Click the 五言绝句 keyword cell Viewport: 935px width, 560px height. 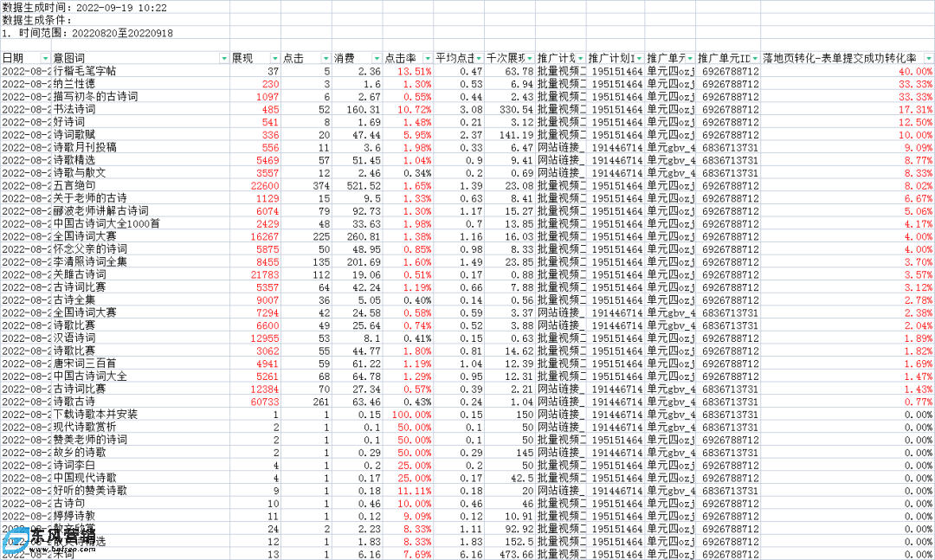78,185
